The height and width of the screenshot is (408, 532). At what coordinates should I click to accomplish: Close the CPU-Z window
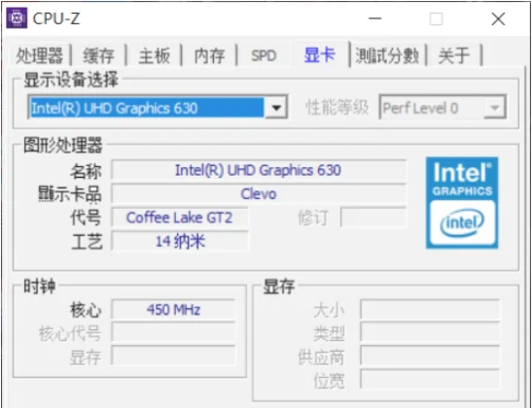(x=498, y=18)
